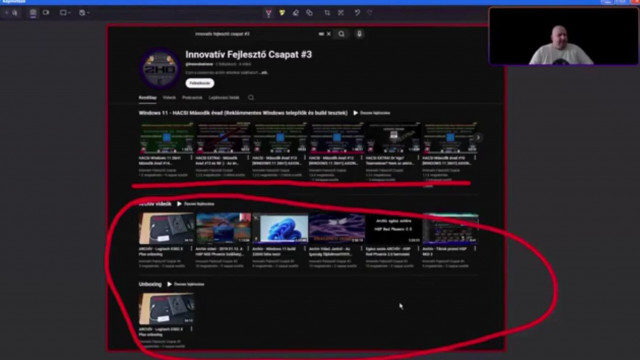Click the Feliratkozás subscribe button
The image size is (640, 360).
200,83
